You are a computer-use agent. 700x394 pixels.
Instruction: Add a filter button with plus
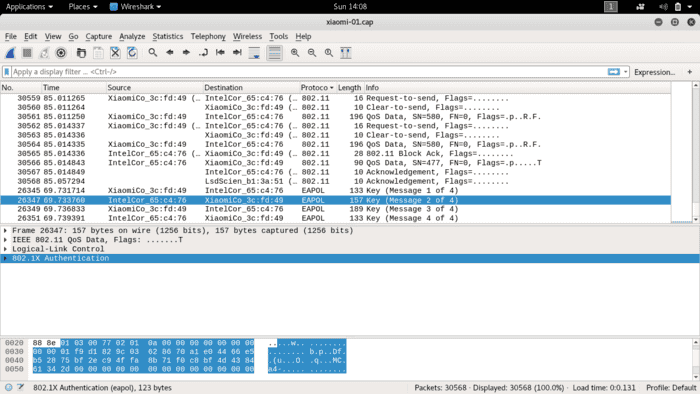690,72
